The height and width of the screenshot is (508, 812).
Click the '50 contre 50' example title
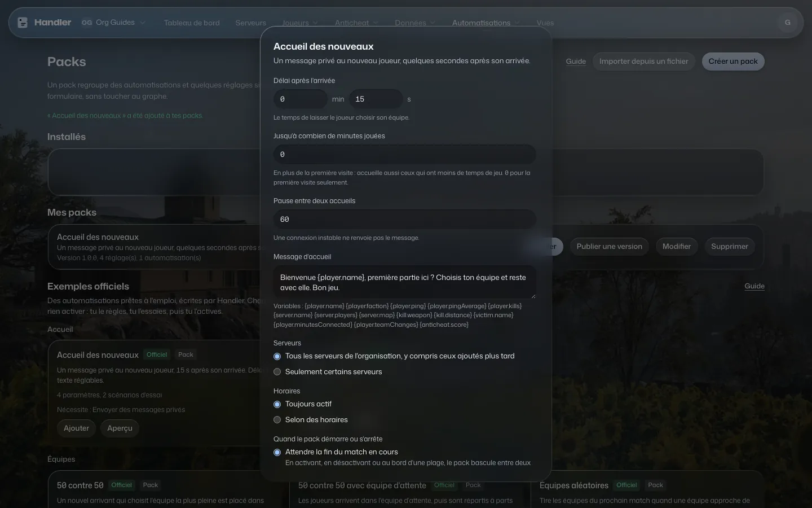(80, 485)
